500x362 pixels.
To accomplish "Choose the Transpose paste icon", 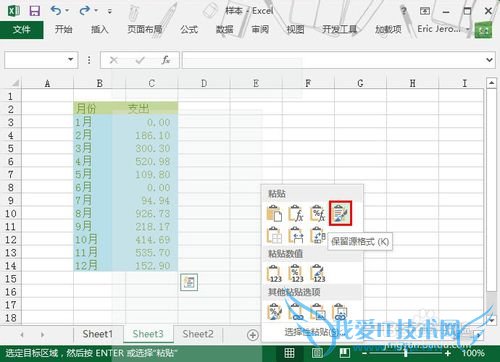I will [x=317, y=235].
